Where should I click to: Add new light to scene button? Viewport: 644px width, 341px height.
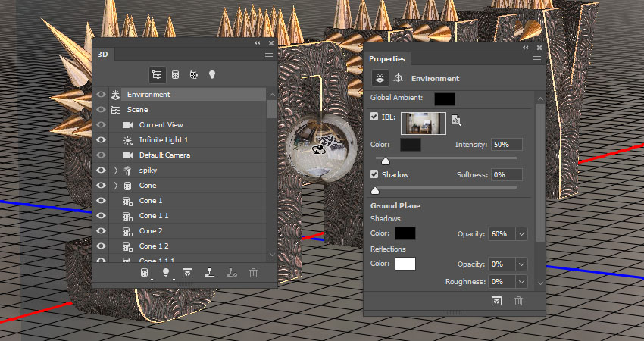click(x=167, y=273)
